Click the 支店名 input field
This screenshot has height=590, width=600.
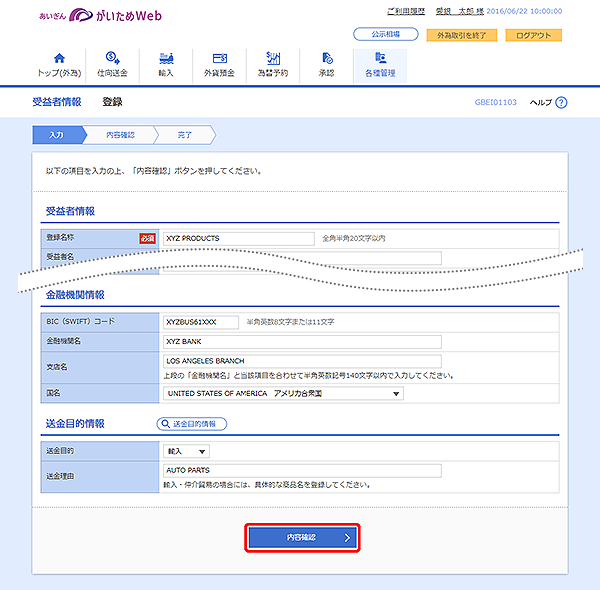point(302,361)
